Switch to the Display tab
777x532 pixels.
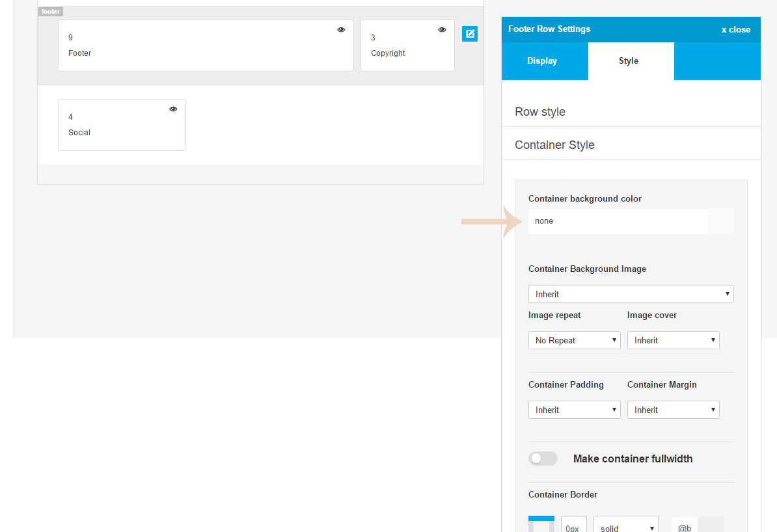pyautogui.click(x=545, y=61)
